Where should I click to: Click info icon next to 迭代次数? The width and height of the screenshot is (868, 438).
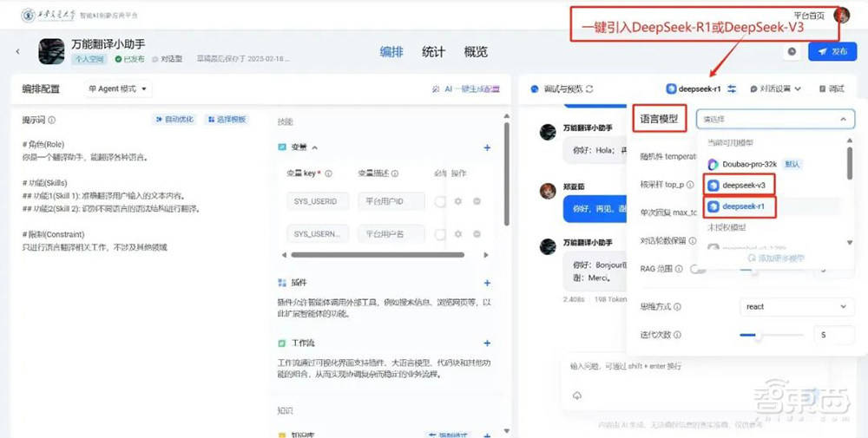[x=677, y=335]
